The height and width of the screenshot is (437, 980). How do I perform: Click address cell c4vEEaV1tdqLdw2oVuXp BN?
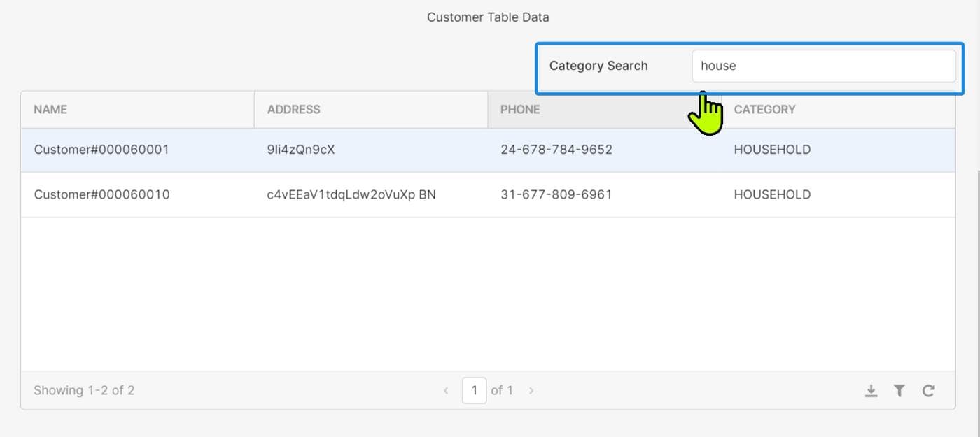(x=351, y=194)
